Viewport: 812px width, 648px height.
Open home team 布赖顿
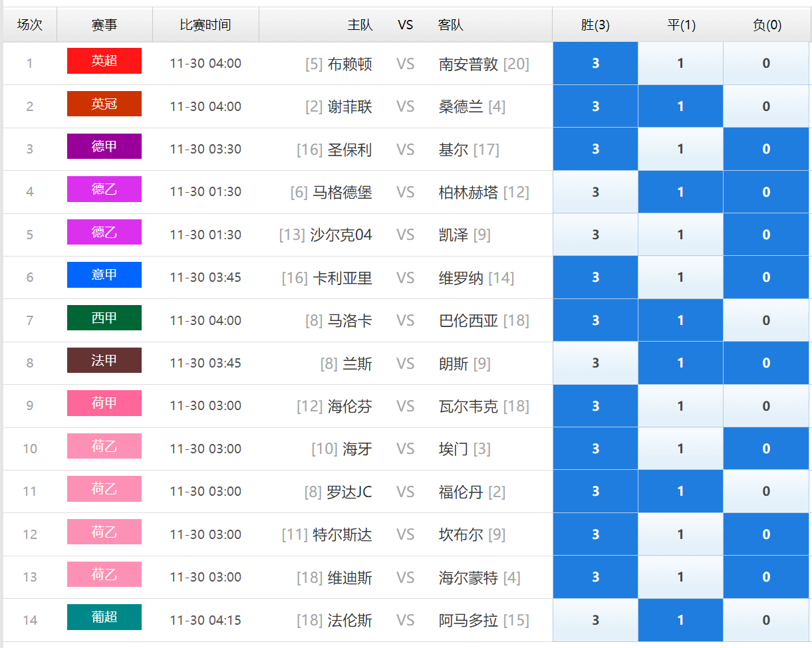coord(350,64)
